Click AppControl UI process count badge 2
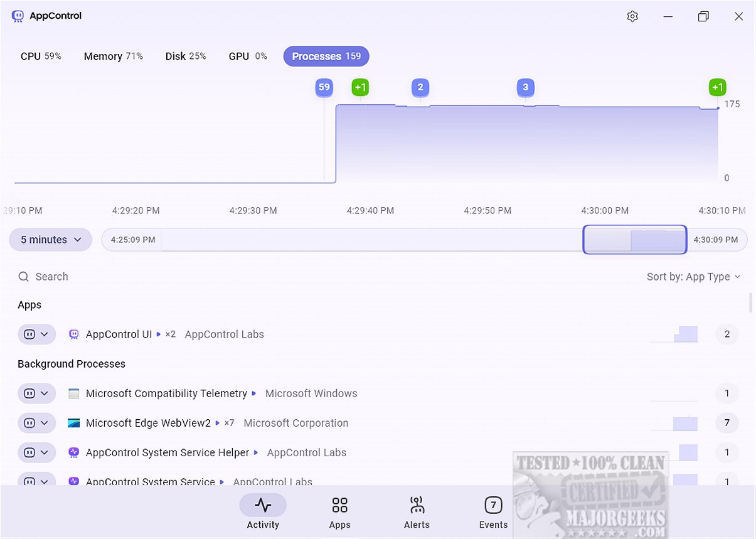Viewport: 756px width, 539px height. point(727,334)
